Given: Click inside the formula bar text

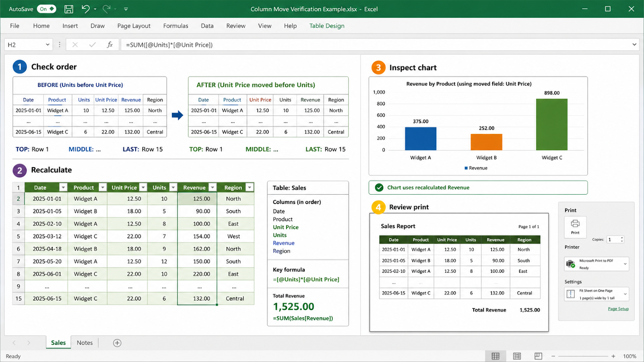Looking at the screenshot, I should pyautogui.click(x=169, y=45).
